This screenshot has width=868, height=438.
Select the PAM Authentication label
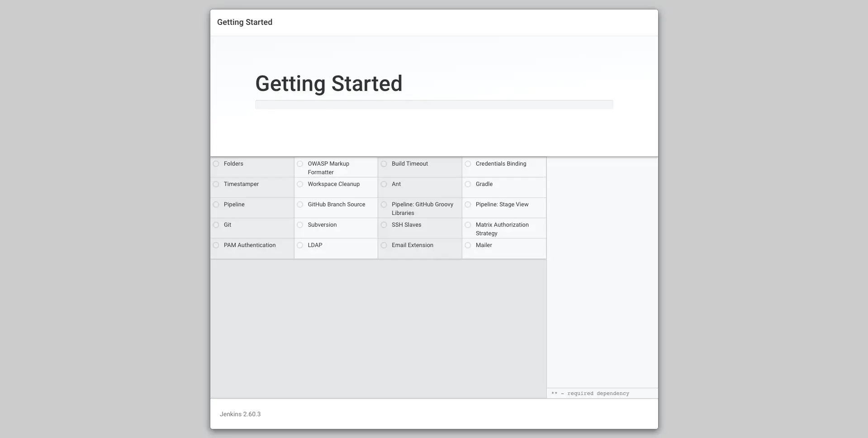click(x=250, y=245)
